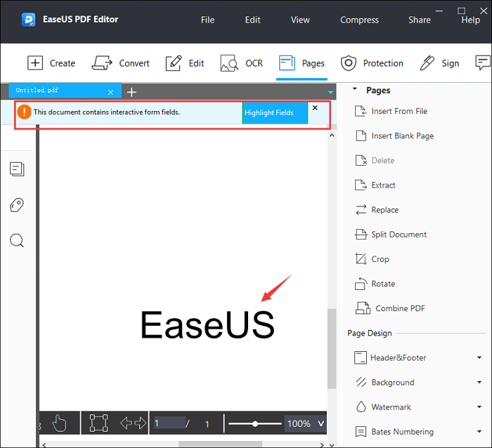Open the Convert tool
This screenshot has width=492, height=448.
[120, 63]
